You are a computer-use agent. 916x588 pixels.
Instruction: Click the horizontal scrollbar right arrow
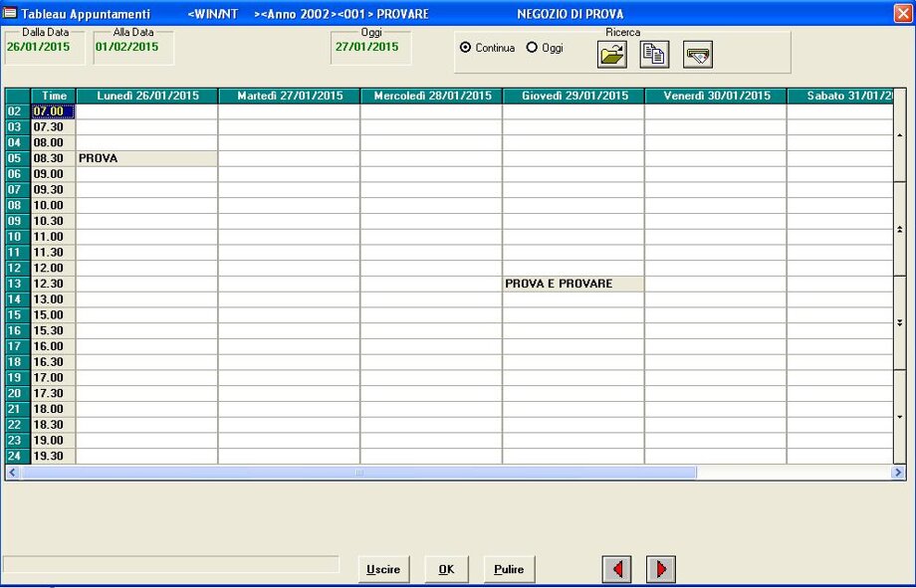click(x=898, y=473)
